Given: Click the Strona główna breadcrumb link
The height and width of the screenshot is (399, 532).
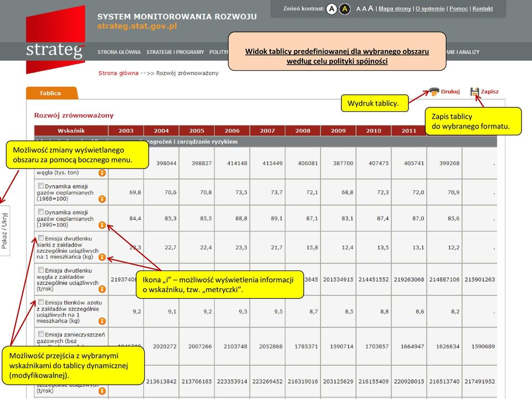Looking at the screenshot, I should [x=119, y=73].
